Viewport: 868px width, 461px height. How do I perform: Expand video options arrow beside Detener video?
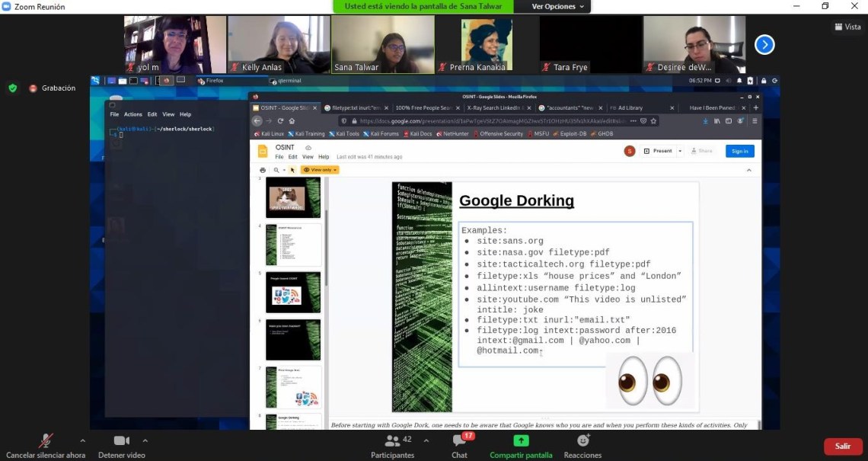[145, 440]
